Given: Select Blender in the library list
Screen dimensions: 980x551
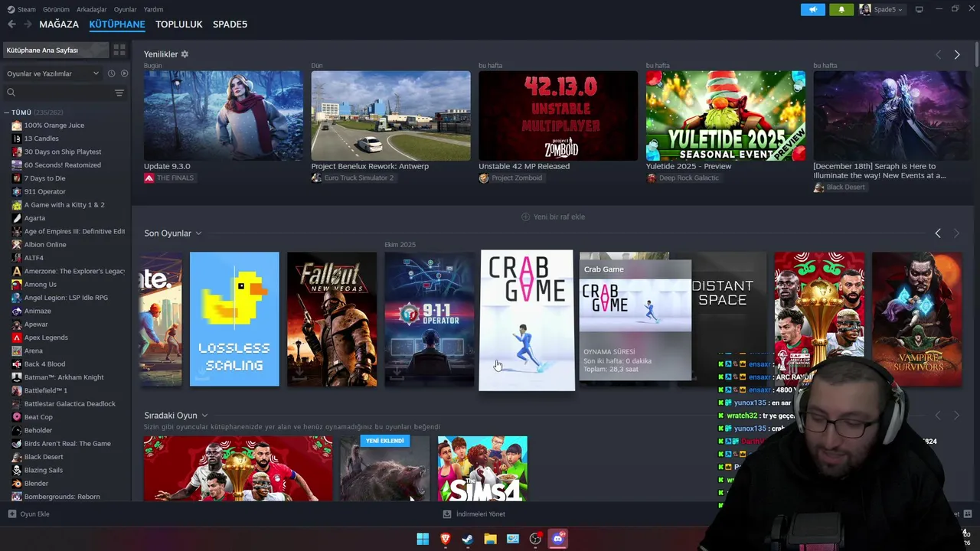Looking at the screenshot, I should (x=36, y=484).
